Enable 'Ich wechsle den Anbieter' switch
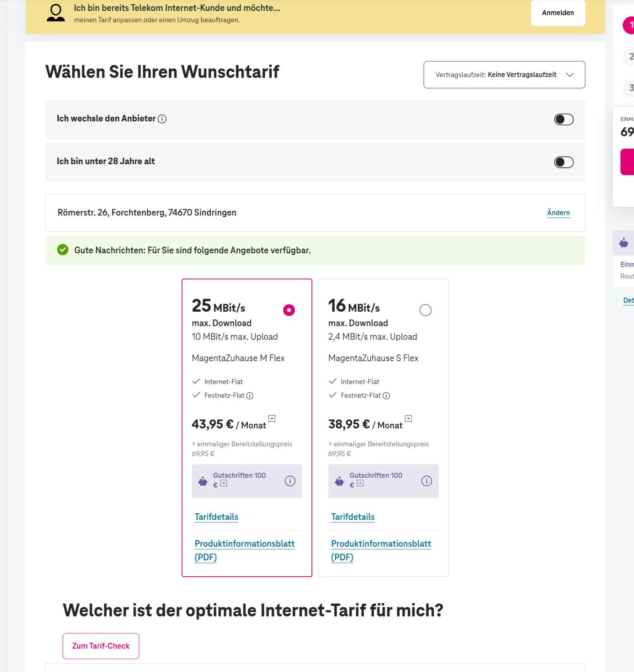The image size is (634, 672). point(563,120)
